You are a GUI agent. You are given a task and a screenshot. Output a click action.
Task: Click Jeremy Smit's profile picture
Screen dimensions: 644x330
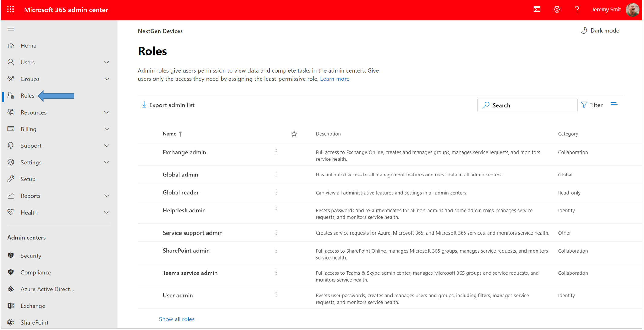tap(632, 10)
